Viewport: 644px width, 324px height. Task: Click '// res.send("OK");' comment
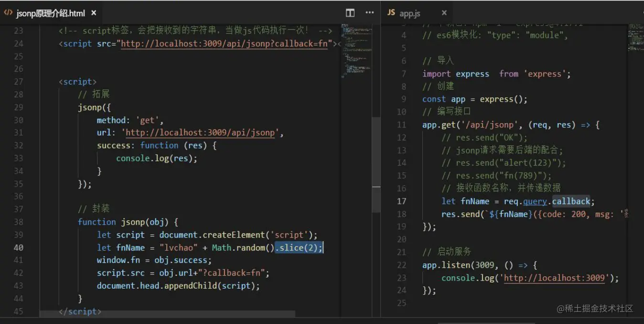[484, 137]
